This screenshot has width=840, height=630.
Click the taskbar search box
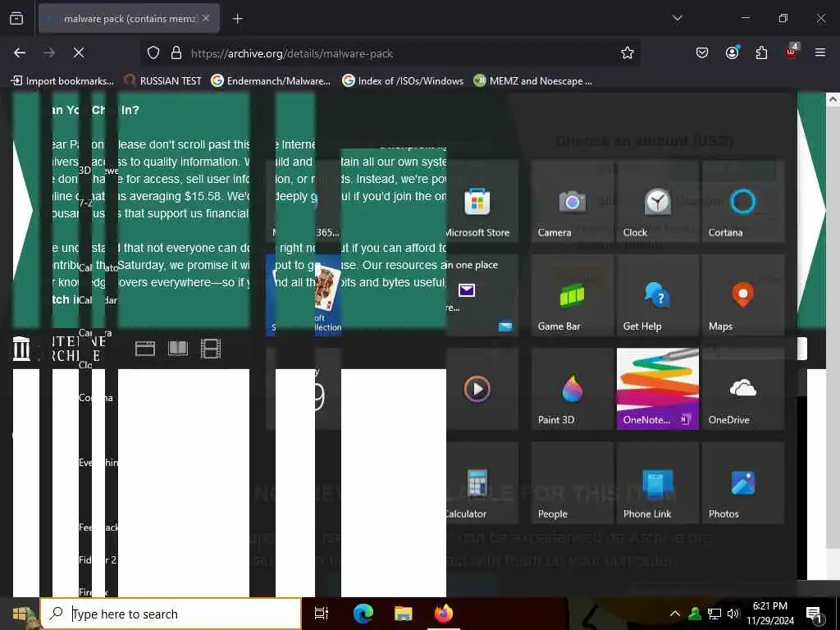171,614
